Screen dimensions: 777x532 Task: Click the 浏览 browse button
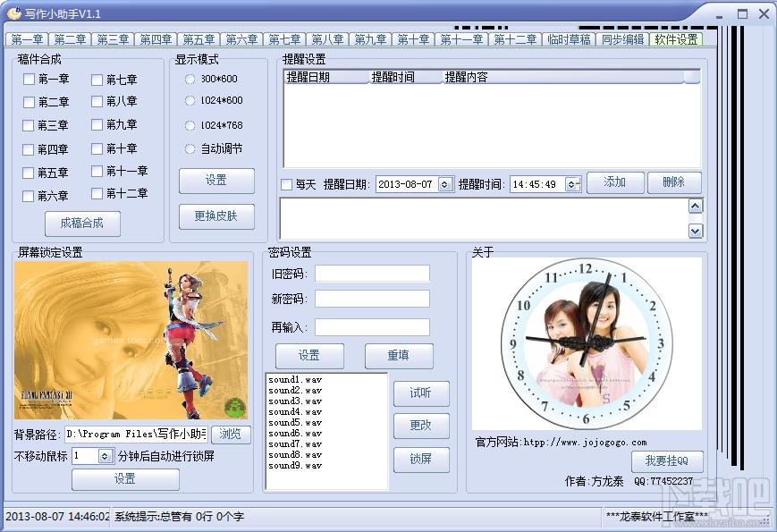point(231,435)
